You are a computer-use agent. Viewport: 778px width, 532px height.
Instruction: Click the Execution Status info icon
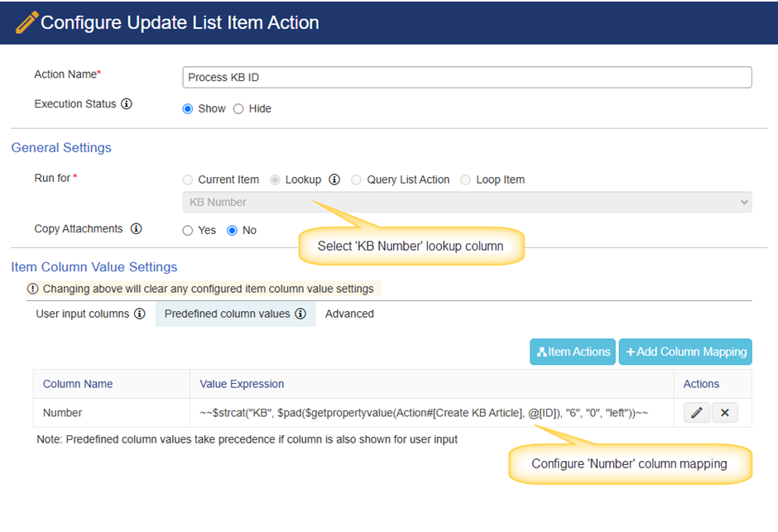point(127,103)
